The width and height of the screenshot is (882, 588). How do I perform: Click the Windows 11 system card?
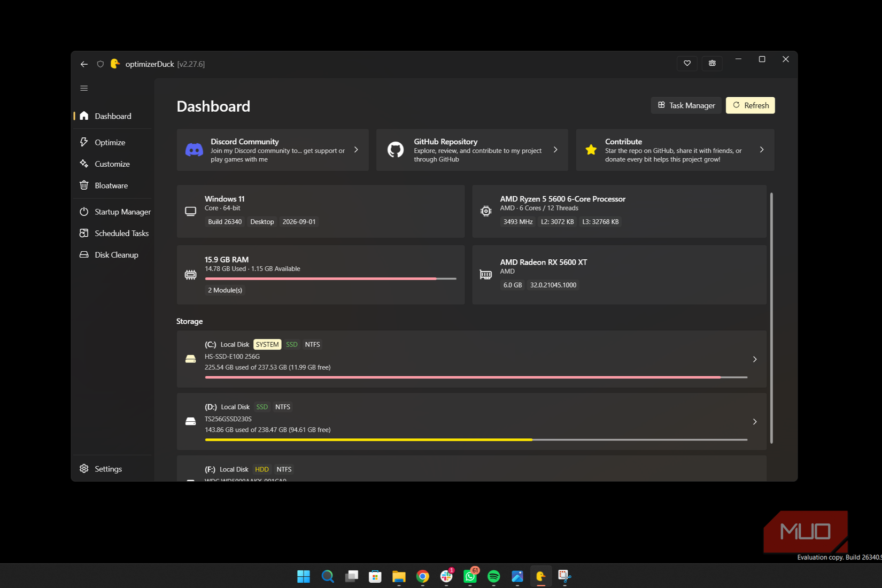coord(321,211)
